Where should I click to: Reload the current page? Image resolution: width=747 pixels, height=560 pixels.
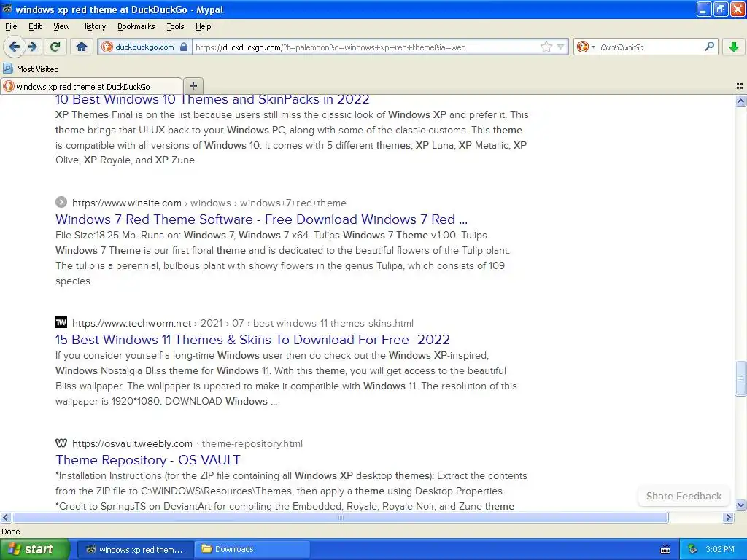55,47
